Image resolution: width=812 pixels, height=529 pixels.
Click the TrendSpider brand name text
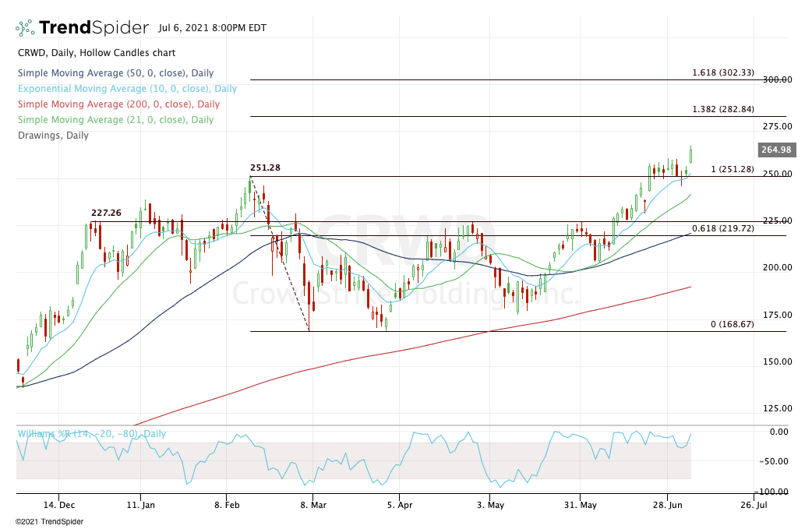pos(94,28)
